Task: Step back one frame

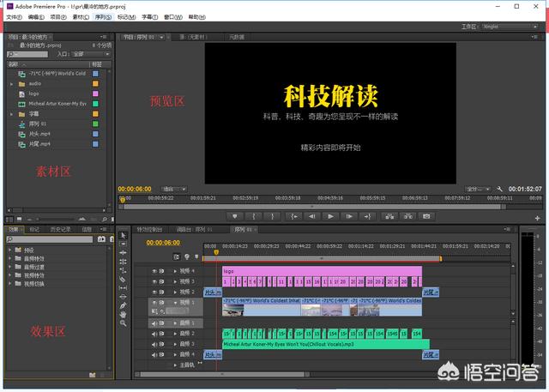Action: [x=312, y=216]
